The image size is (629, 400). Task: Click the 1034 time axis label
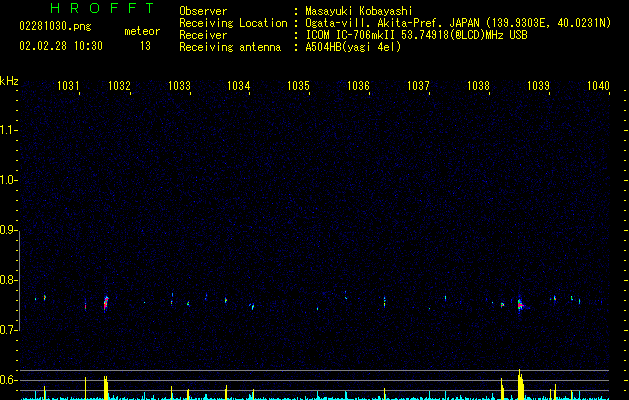[x=239, y=85]
